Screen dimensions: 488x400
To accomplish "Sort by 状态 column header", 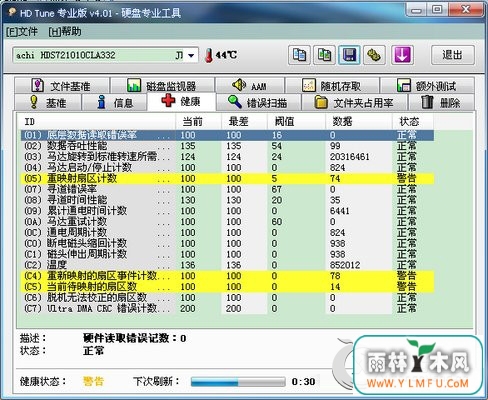I will (x=413, y=122).
